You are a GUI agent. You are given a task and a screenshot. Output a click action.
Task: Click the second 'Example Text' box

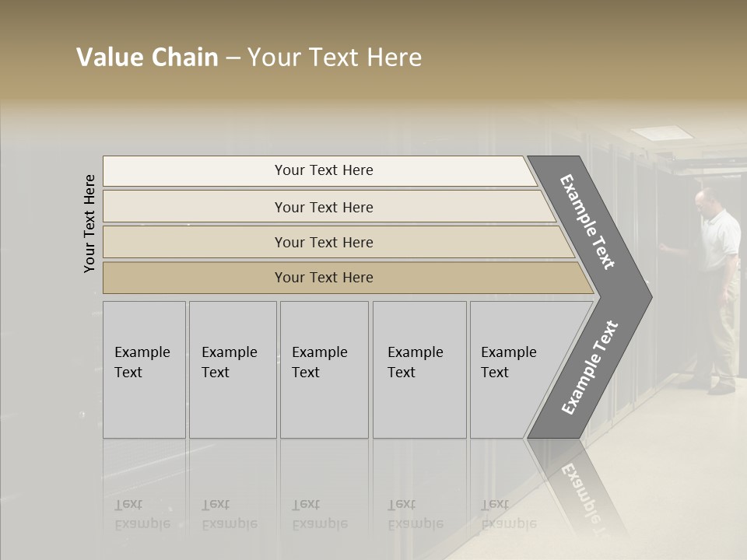pyautogui.click(x=232, y=369)
